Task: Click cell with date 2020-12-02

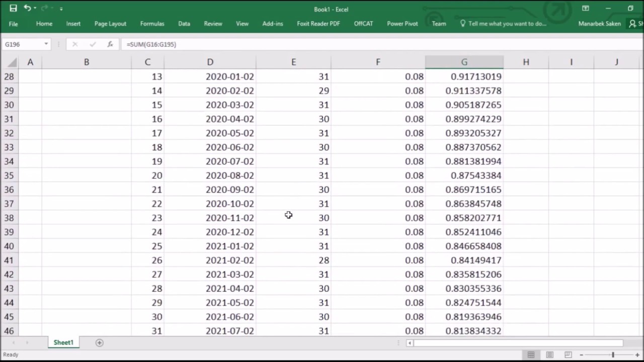Action: [210, 232]
